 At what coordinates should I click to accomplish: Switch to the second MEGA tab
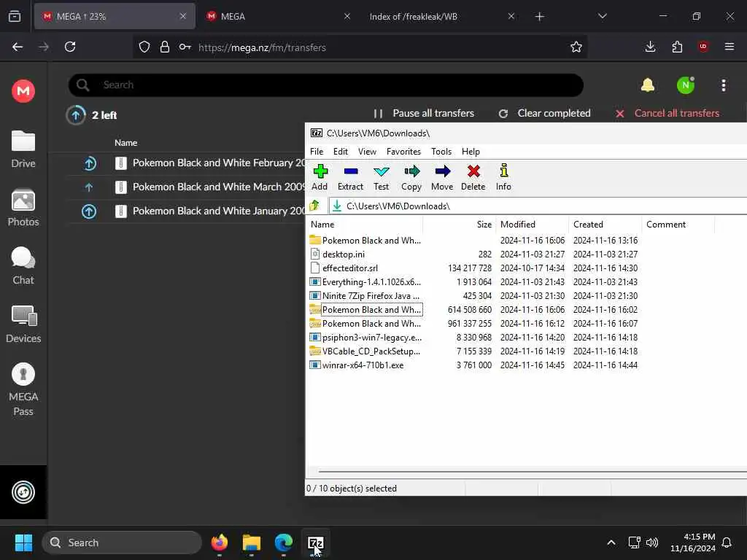(x=276, y=16)
